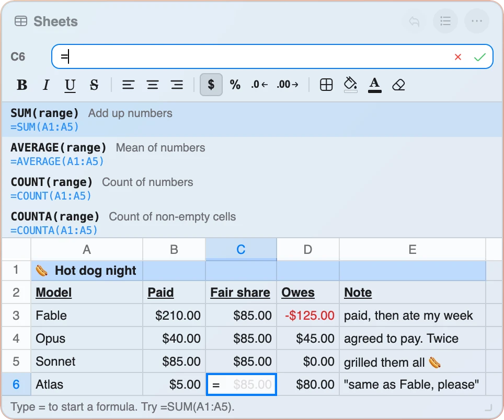Select the $210.00 paid cell
The width and height of the screenshot is (504, 420).
pos(174,316)
